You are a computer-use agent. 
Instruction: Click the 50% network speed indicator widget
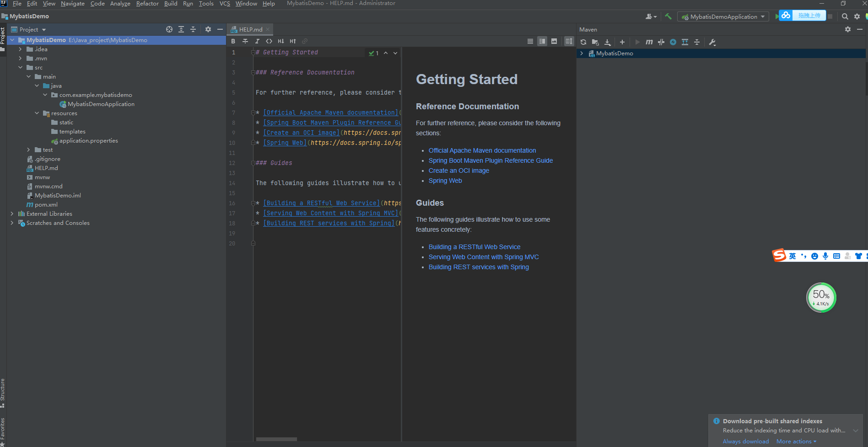tap(821, 298)
